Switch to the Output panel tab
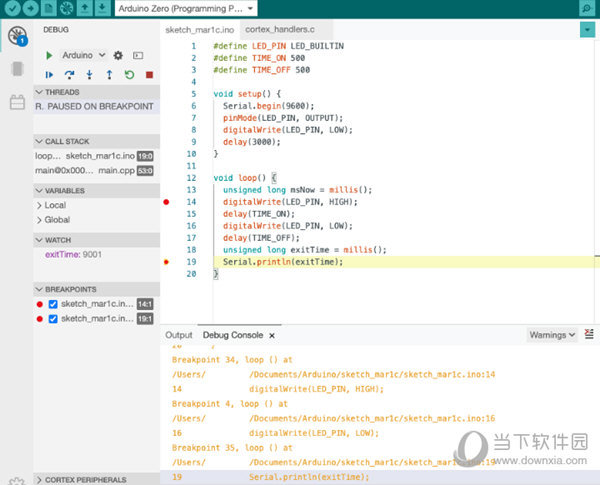Viewport: 600px width, 485px height. click(179, 335)
